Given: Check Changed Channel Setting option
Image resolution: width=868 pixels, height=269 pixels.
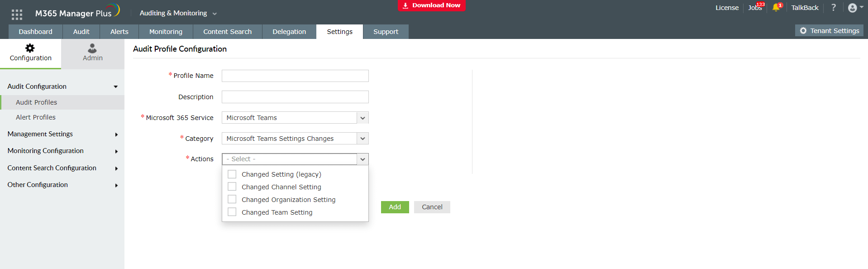Looking at the screenshot, I should tap(232, 187).
